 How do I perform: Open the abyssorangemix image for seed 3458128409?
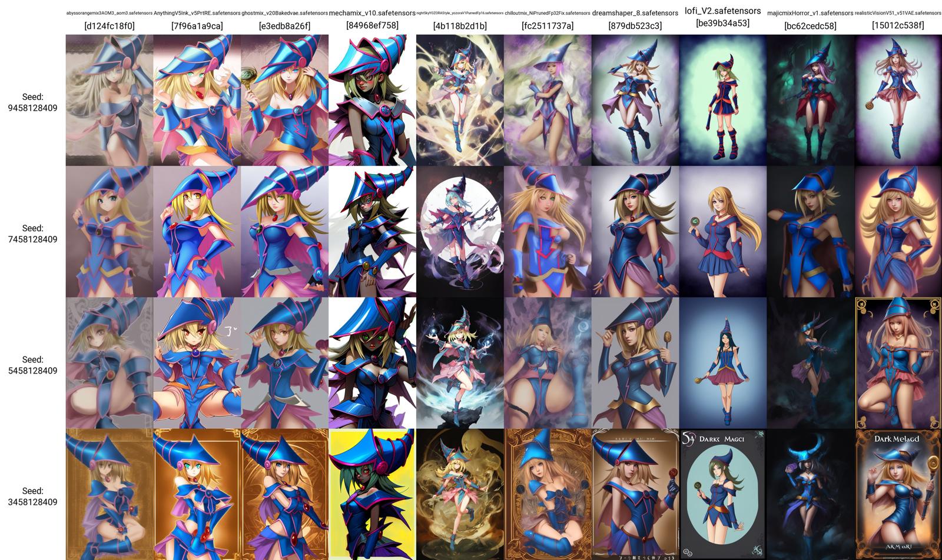pyautogui.click(x=110, y=494)
